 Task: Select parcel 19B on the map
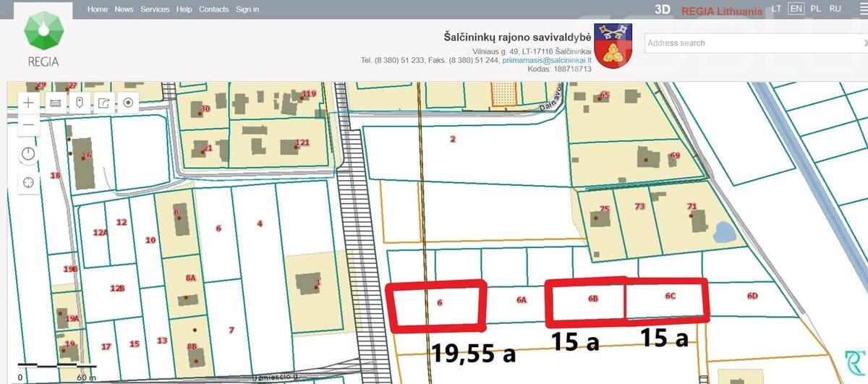[x=70, y=269]
